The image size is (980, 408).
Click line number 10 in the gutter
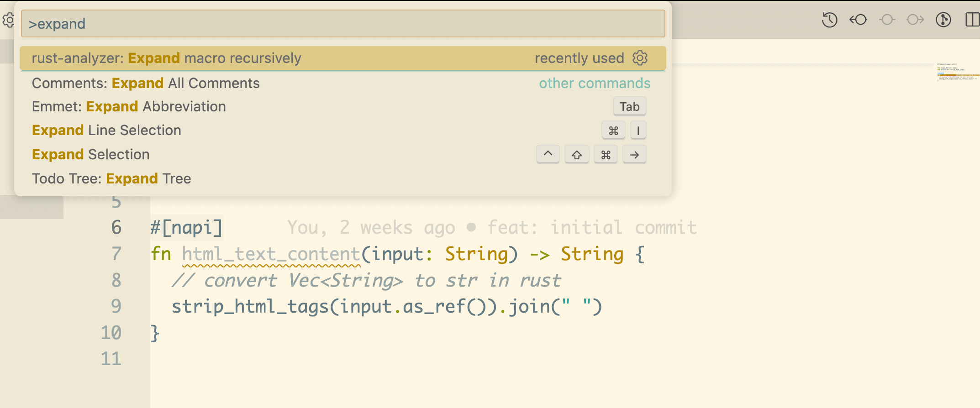[x=111, y=333]
